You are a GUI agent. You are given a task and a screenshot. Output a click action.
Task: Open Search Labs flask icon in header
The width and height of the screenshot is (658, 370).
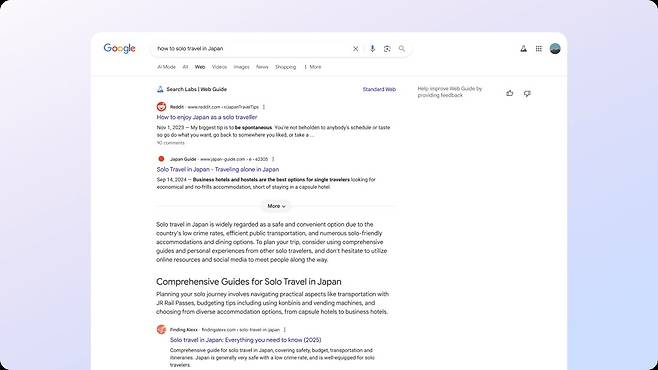coord(523,49)
